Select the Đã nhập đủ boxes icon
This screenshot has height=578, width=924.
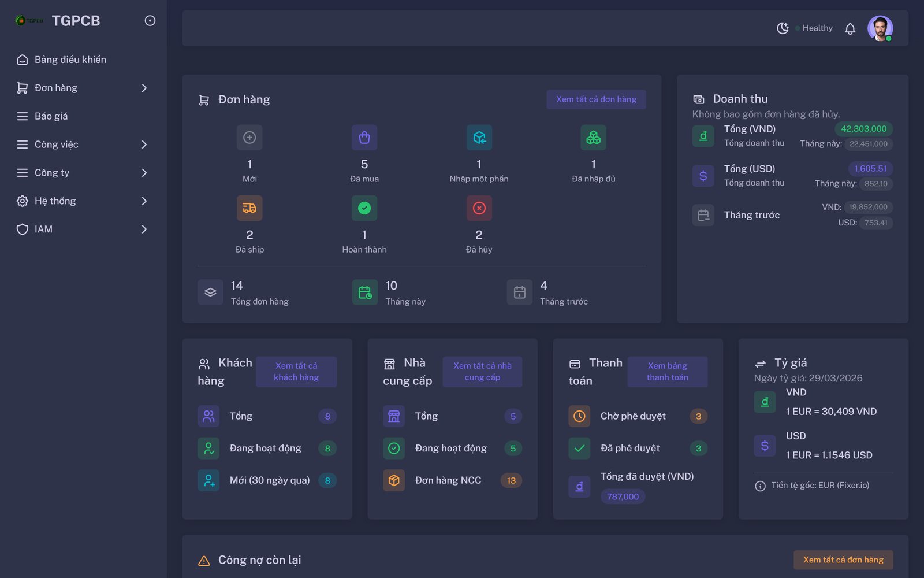coord(594,138)
